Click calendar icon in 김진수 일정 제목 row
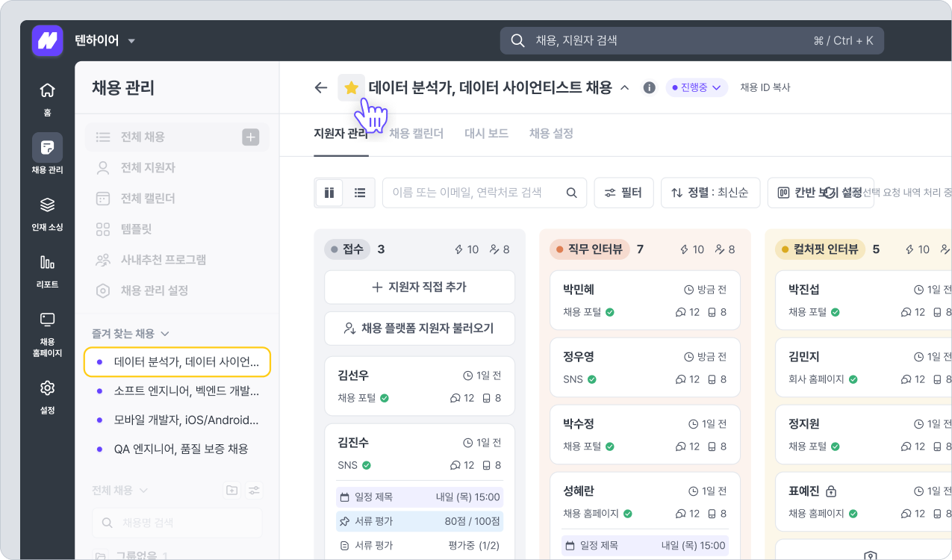Image resolution: width=952 pixels, height=560 pixels. coord(344,497)
